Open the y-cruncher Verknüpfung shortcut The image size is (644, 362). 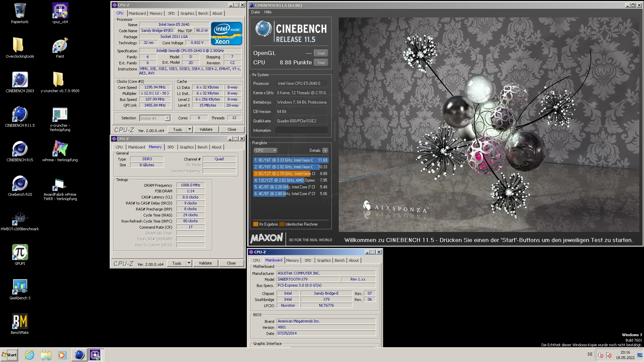pos(60,119)
